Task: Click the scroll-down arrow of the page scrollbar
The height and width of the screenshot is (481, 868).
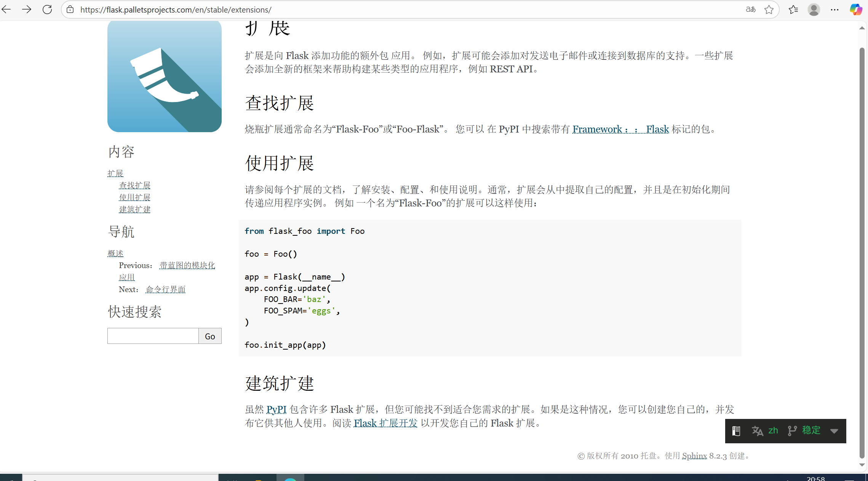Action: point(862,465)
